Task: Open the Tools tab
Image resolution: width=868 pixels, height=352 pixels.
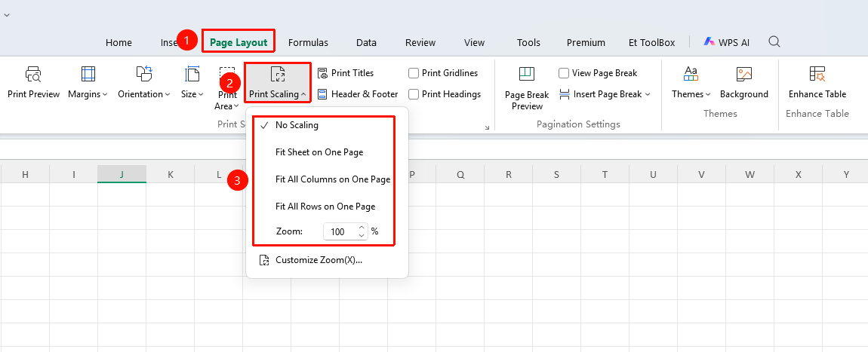Action: (528, 42)
